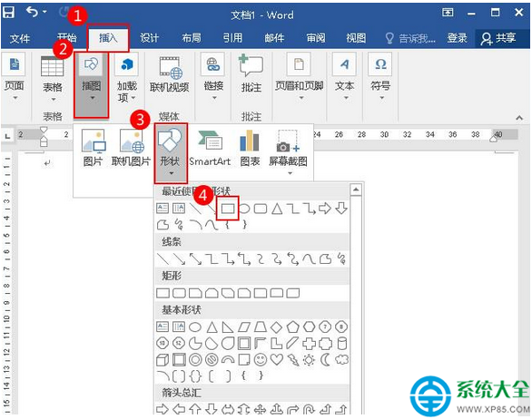Open the 加载项 add-ins dropdown
The image size is (532, 419).
[126, 78]
